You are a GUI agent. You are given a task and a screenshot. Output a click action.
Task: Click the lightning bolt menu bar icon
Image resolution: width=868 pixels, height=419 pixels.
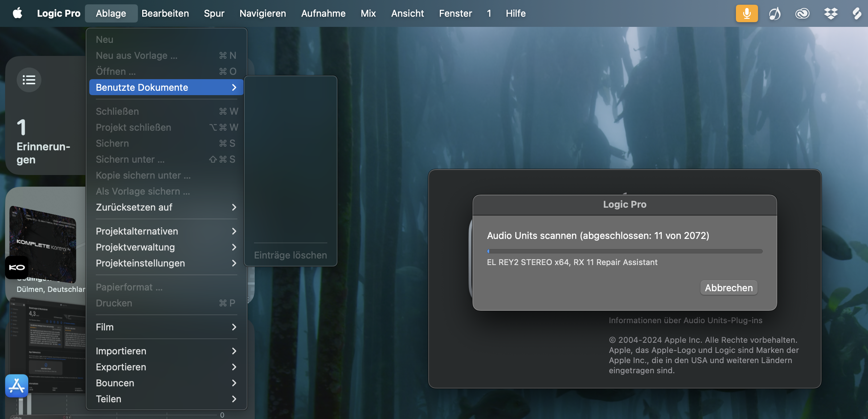pyautogui.click(x=856, y=13)
